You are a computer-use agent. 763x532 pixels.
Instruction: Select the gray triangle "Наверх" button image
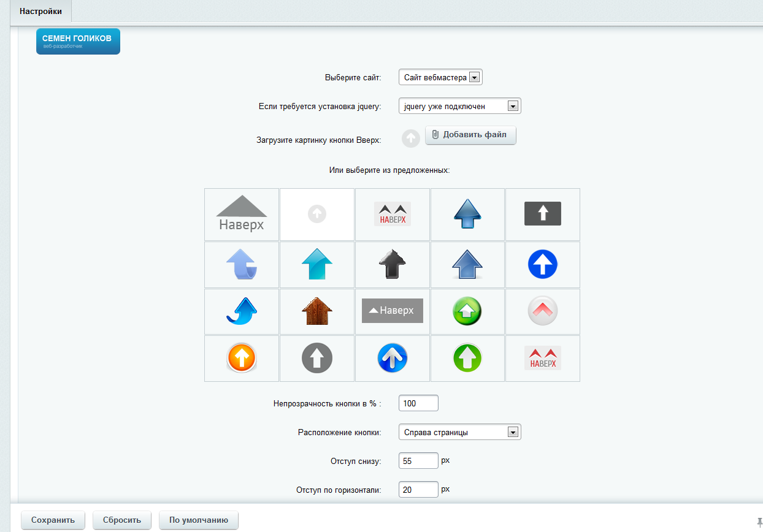(242, 214)
